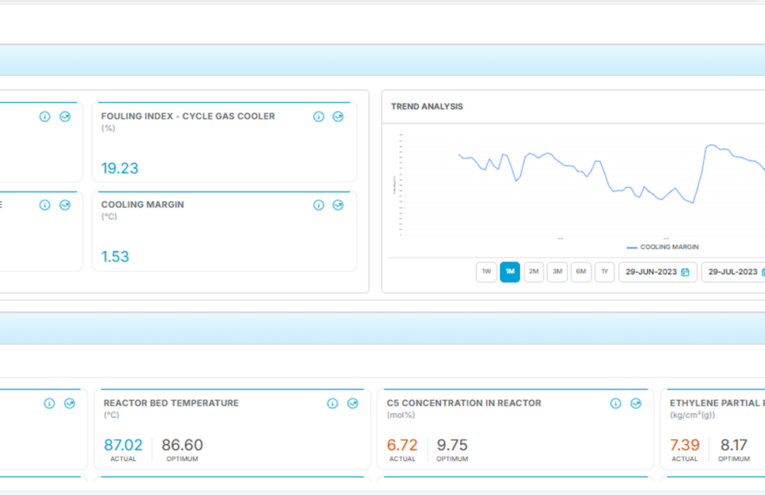
Task: Click the FOULING INDEX - CYCLE GAS COOLER title
Action: [x=188, y=116]
